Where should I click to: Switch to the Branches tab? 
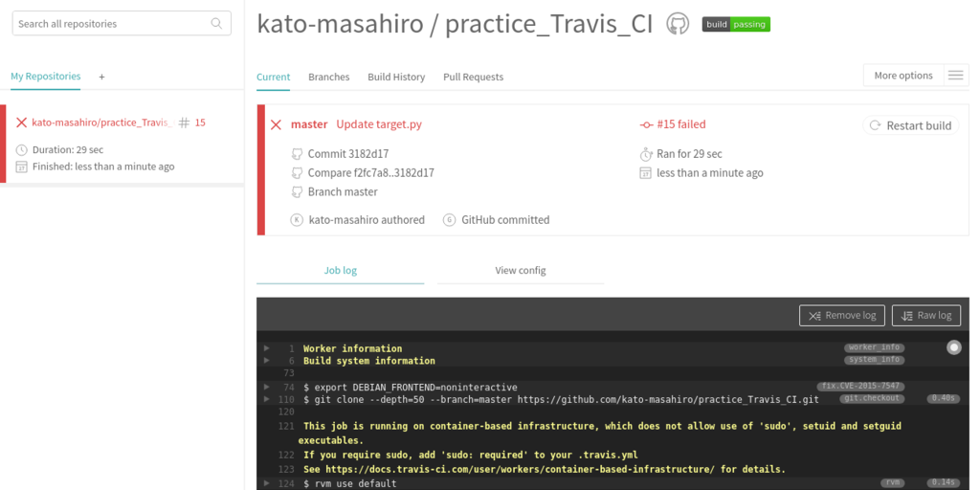[329, 77]
